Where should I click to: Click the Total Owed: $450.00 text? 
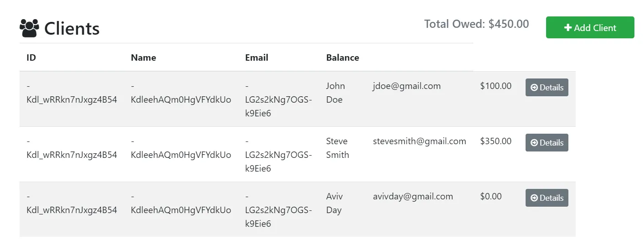coord(476,24)
